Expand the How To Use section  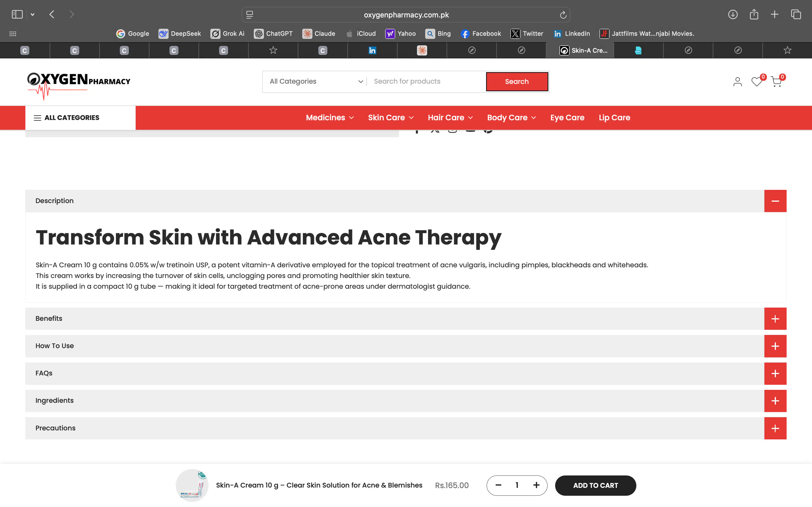[775, 346]
